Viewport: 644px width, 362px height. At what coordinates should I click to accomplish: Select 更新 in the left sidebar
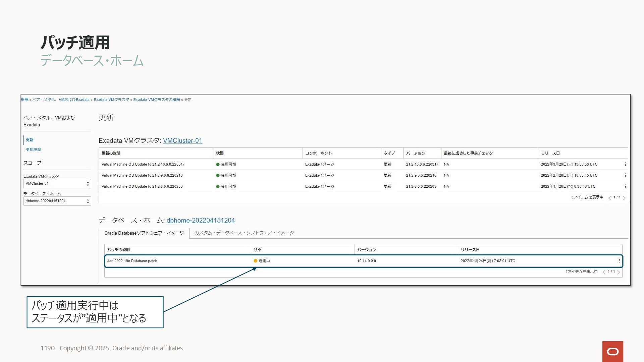click(30, 140)
